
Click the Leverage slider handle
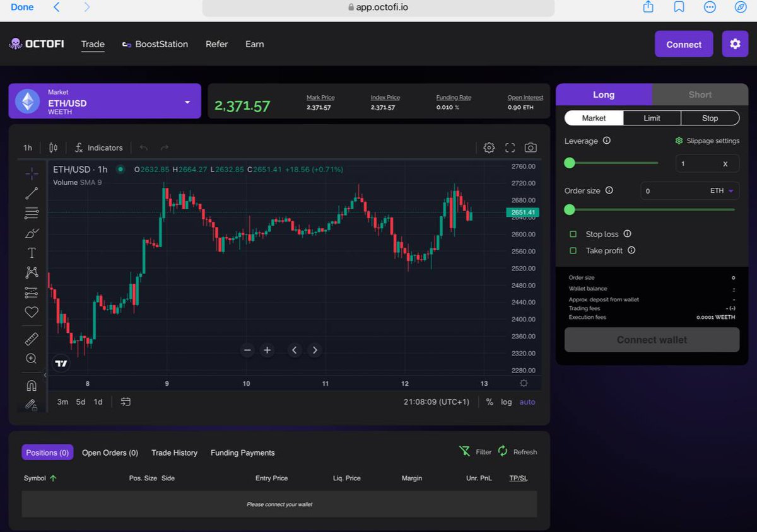click(570, 163)
